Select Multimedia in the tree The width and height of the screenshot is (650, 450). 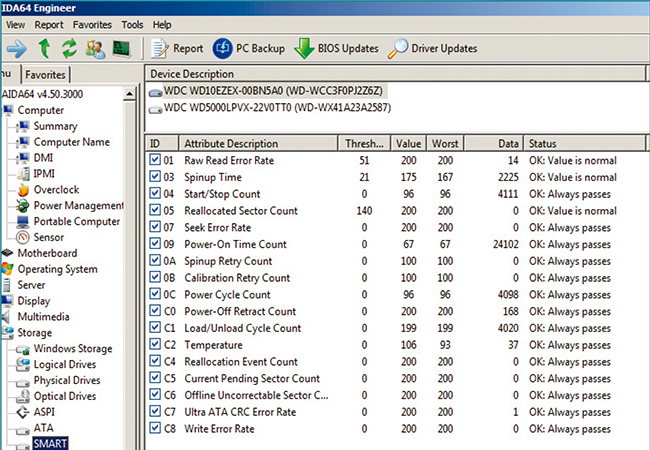pos(44,317)
